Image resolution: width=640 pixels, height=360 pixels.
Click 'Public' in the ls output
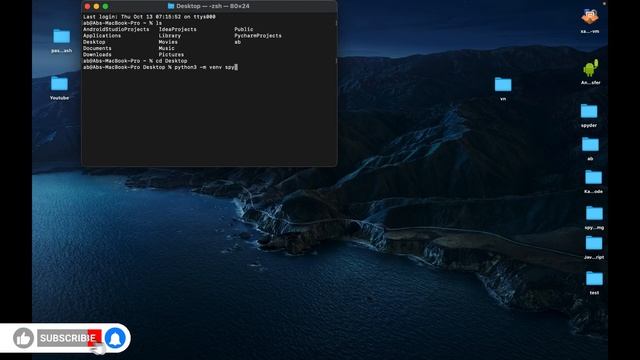(244, 29)
